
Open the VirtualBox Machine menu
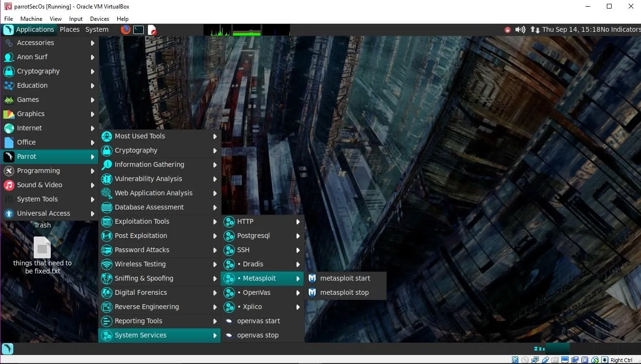tap(31, 19)
